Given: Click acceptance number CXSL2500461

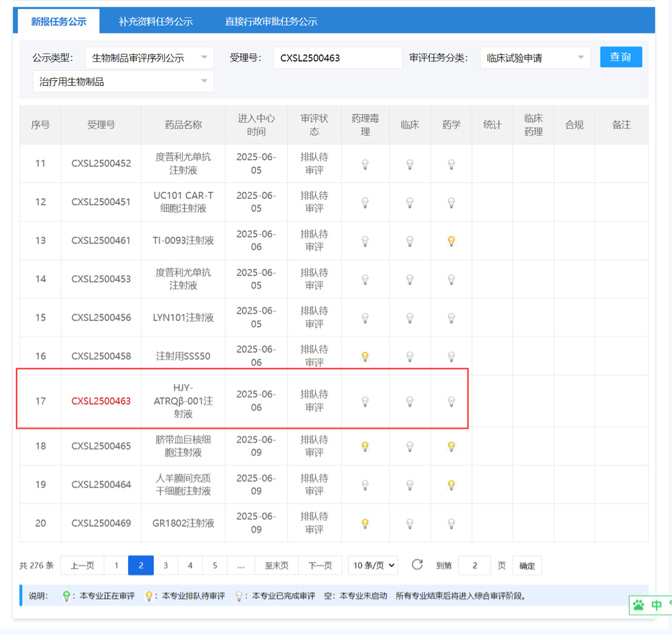Looking at the screenshot, I should pos(101,240).
